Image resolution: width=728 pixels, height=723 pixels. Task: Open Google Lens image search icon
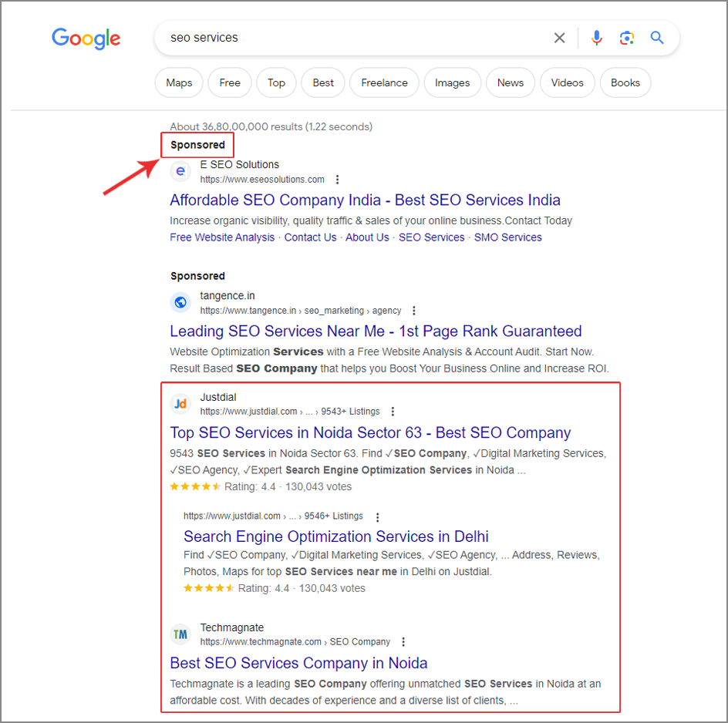627,38
